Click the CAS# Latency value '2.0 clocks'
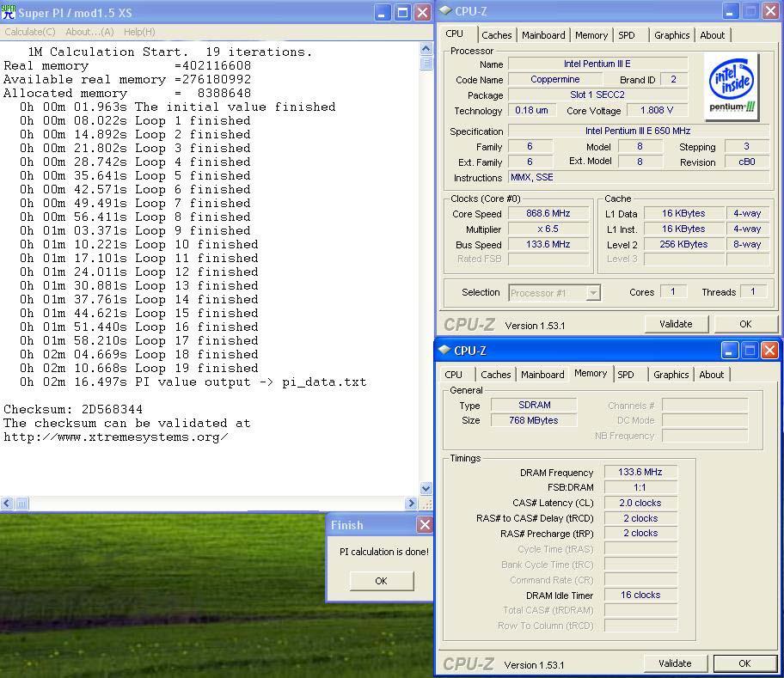This screenshot has width=784, height=678. click(640, 503)
